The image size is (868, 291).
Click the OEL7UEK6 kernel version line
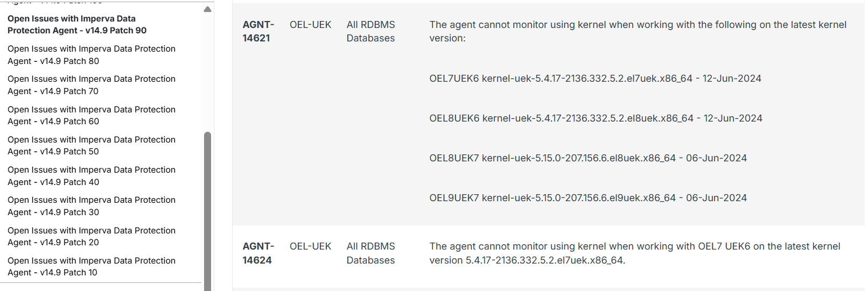click(x=595, y=79)
